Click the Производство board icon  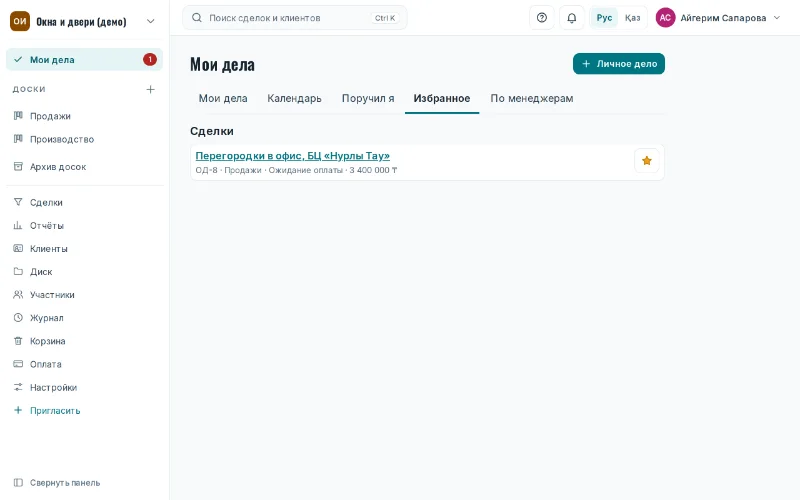pyautogui.click(x=18, y=139)
